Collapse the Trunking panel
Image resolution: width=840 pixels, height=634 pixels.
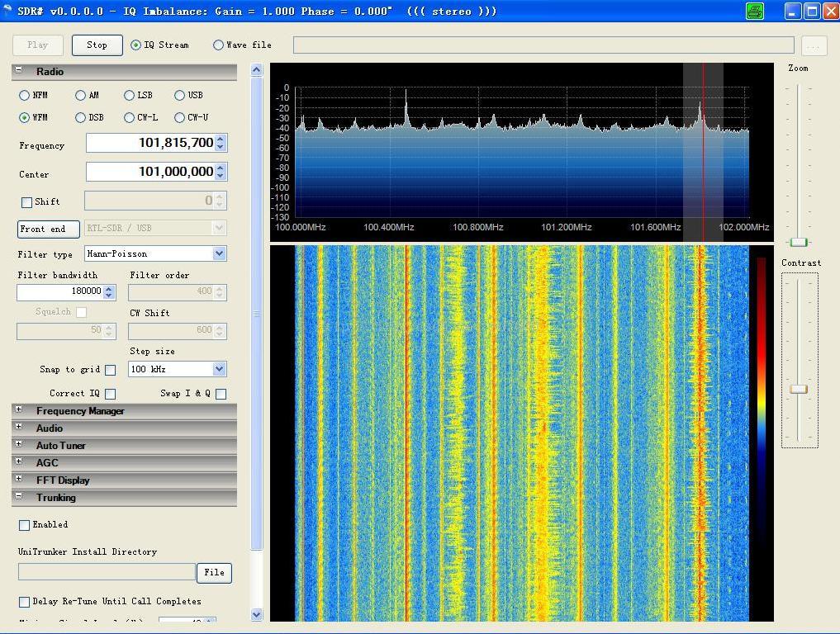(x=19, y=496)
